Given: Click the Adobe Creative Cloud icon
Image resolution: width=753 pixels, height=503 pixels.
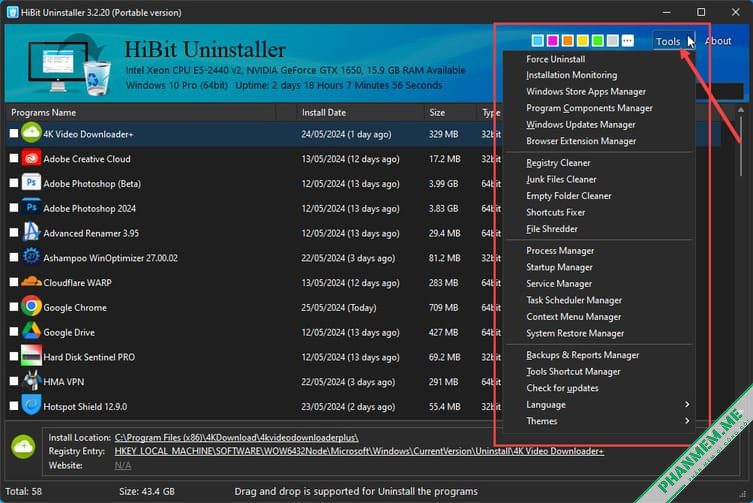Looking at the screenshot, I should click(x=31, y=159).
